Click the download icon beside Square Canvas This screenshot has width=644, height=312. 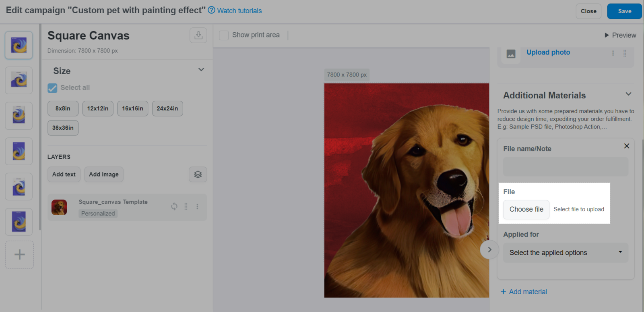(x=198, y=35)
